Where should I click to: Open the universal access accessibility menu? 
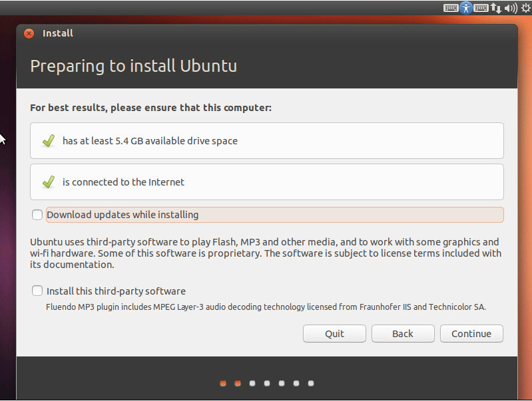466,7
